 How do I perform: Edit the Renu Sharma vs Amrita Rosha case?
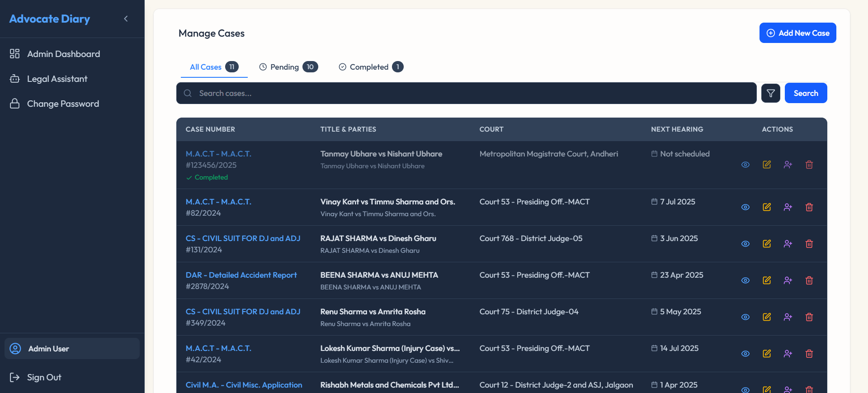pyautogui.click(x=767, y=317)
